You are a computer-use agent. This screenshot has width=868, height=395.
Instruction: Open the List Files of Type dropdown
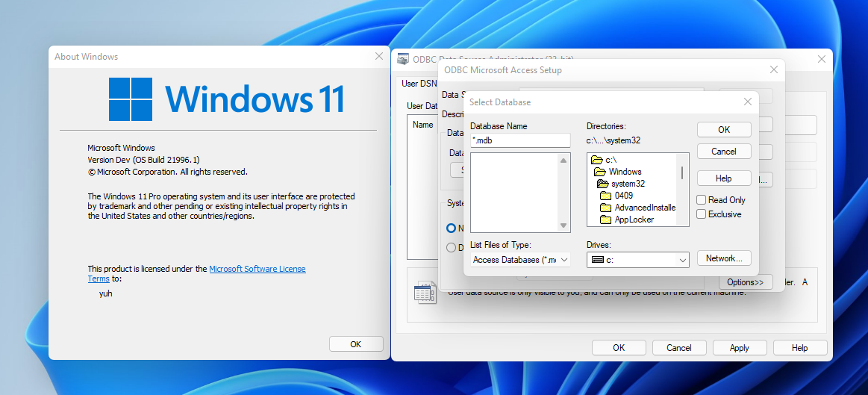[x=520, y=259]
